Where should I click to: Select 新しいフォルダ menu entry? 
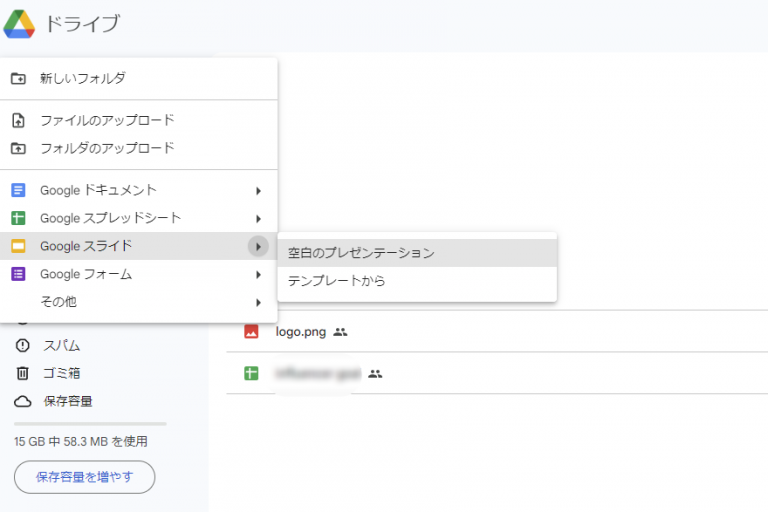tap(82, 78)
